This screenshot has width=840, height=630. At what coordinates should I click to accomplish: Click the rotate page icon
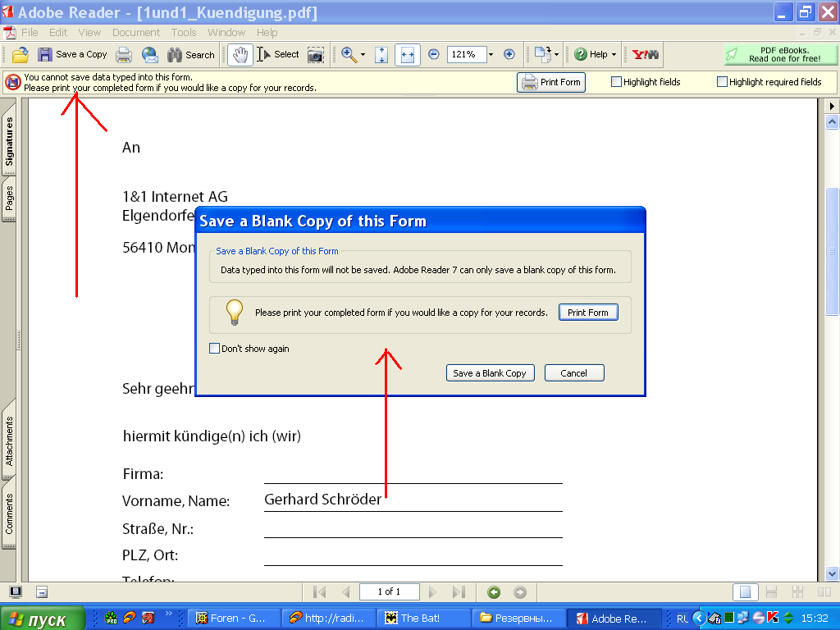pos(543,55)
